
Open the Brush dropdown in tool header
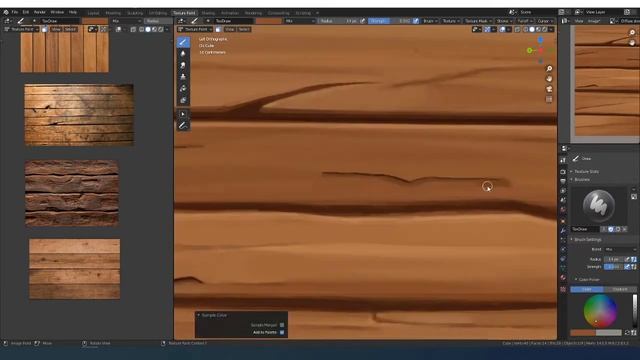click(430, 21)
